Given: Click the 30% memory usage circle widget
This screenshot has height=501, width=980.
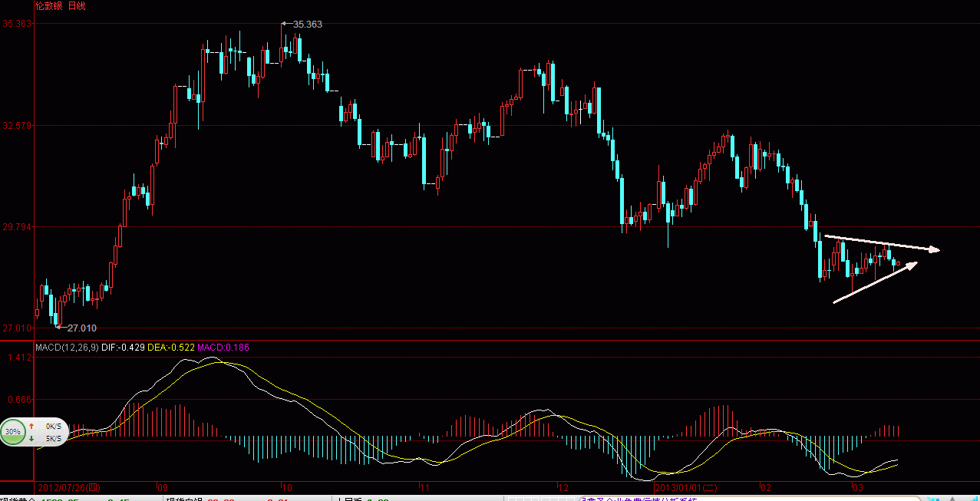Looking at the screenshot, I should click(x=14, y=432).
